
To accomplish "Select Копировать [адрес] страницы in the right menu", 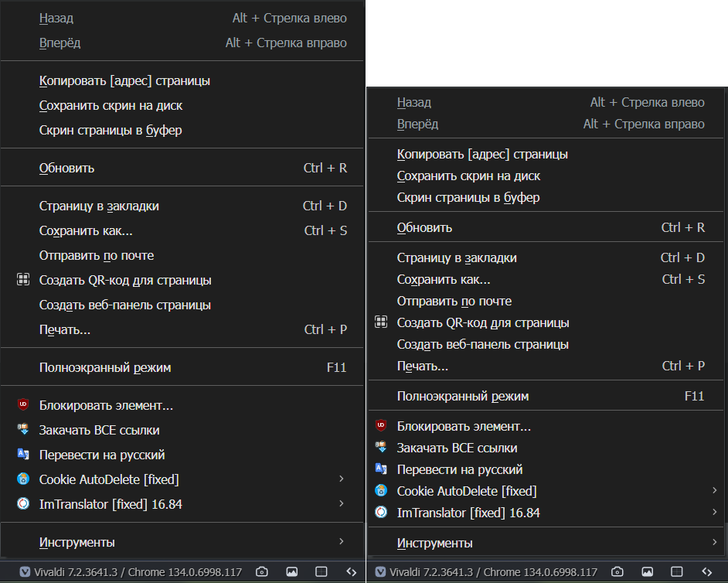I will [x=546, y=154].
